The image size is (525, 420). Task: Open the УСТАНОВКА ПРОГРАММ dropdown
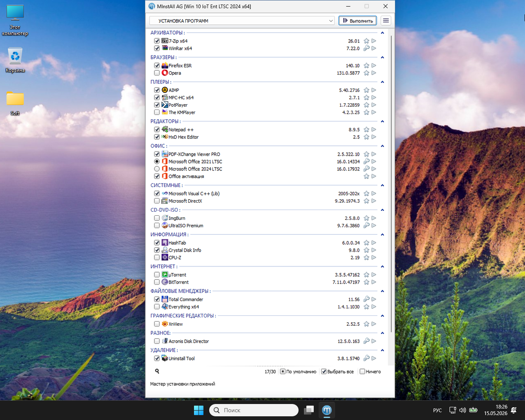pyautogui.click(x=242, y=21)
